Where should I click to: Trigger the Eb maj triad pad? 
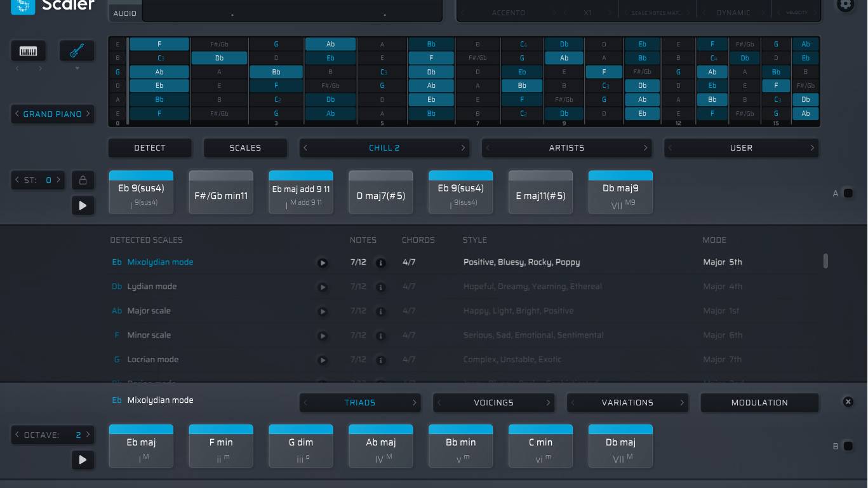coord(141,446)
